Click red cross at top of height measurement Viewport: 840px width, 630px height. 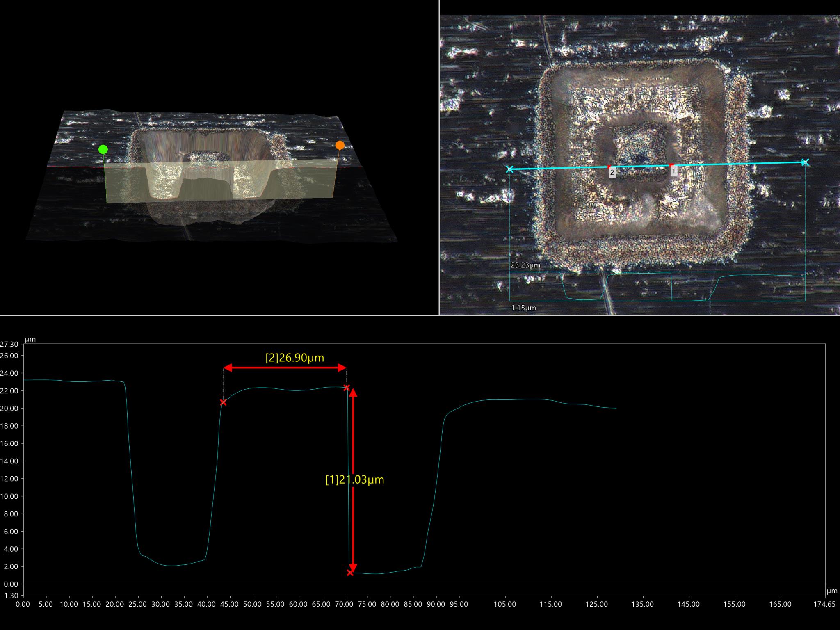point(347,388)
